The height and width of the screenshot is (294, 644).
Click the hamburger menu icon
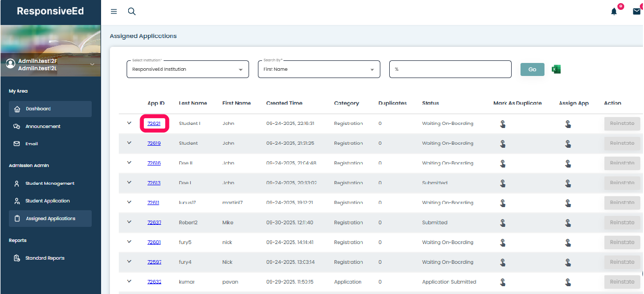click(114, 11)
